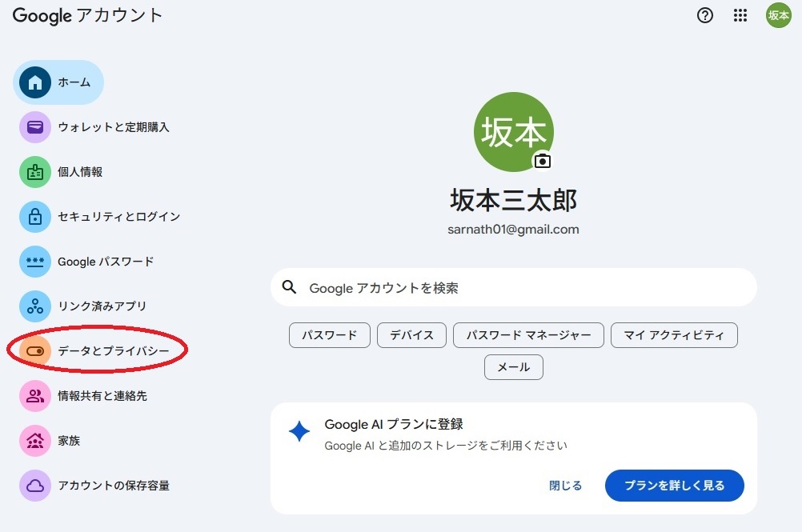Click マイ アクティビティ chip button

[x=674, y=335]
